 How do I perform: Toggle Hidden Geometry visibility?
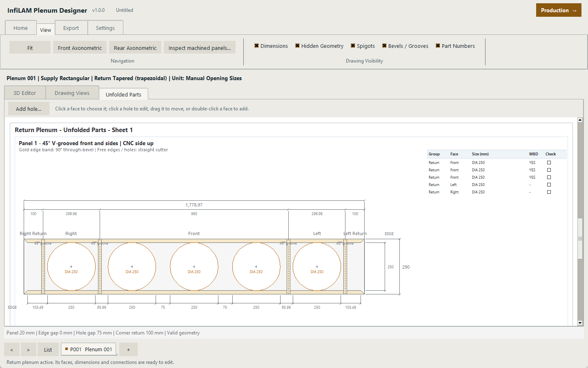point(319,46)
